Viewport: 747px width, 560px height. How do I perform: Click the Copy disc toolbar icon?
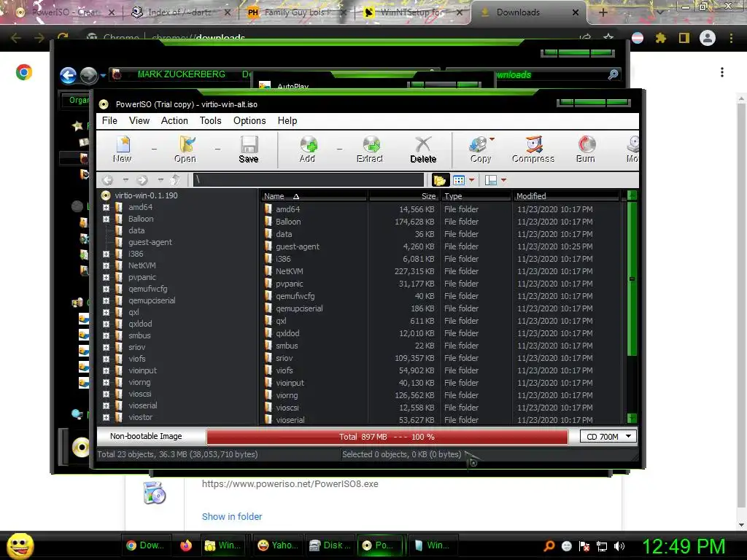(480, 149)
